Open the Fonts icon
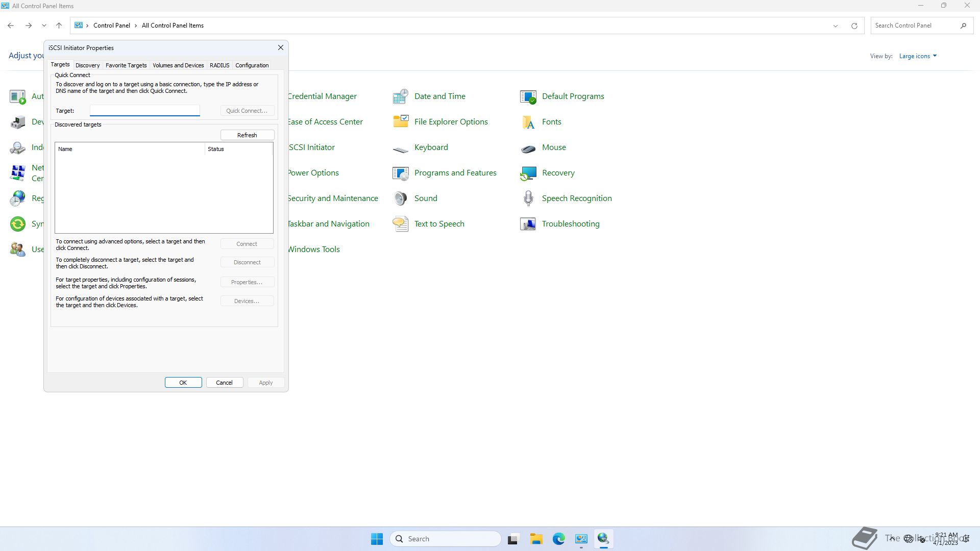980x551 pixels. click(528, 122)
